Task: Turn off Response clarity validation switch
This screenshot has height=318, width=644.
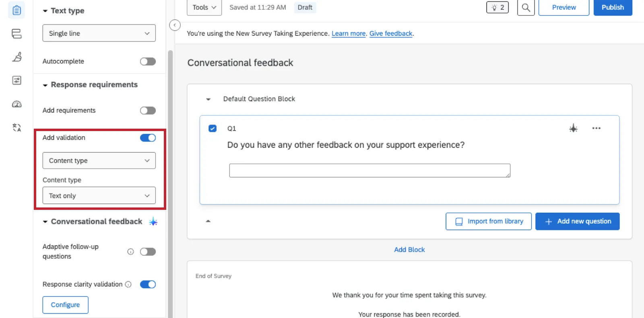Action: click(148, 284)
